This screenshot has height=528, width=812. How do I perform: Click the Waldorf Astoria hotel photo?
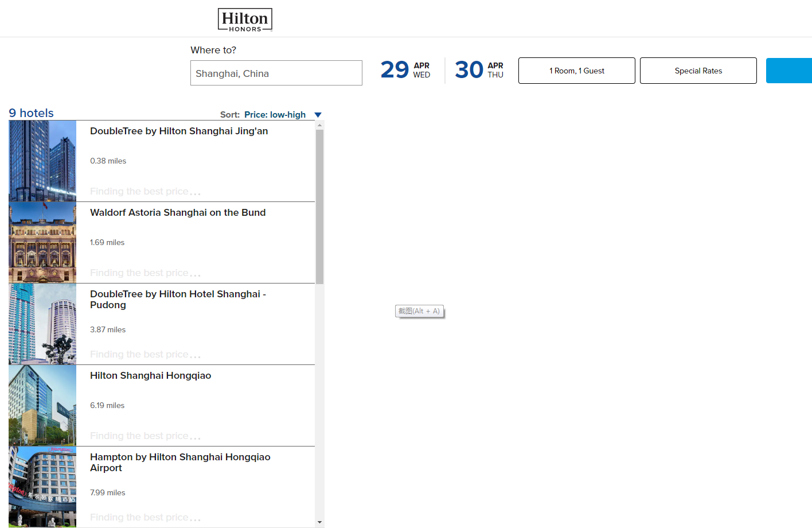click(x=42, y=242)
